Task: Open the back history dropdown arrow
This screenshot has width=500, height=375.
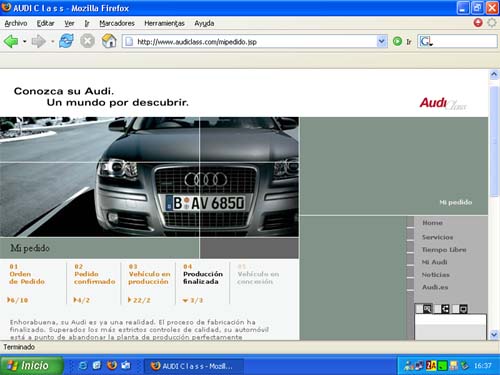Action: tap(25, 42)
